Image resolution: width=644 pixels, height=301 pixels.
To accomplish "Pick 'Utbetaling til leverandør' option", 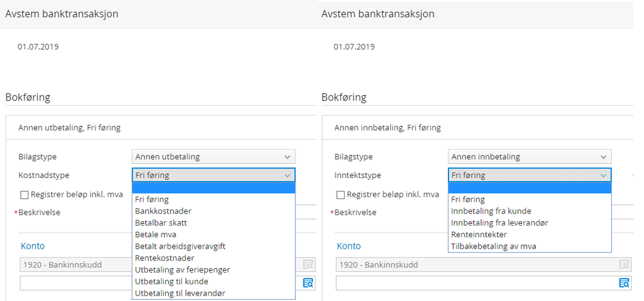I will [x=180, y=293].
